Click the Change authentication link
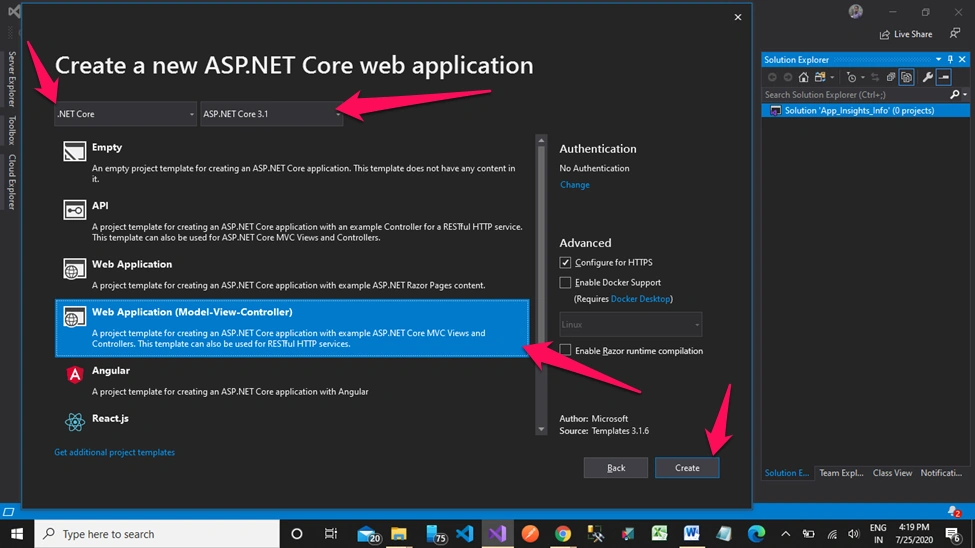The height and width of the screenshot is (548, 975). coord(575,185)
